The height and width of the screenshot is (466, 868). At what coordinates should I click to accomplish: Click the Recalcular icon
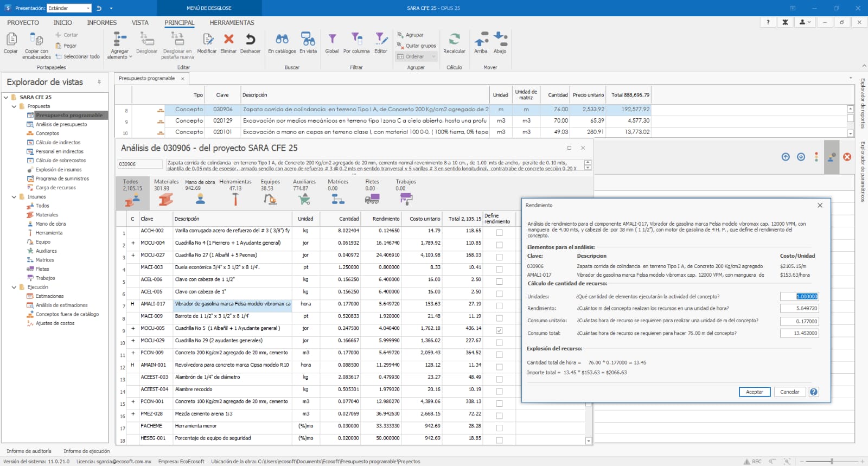coord(454,39)
